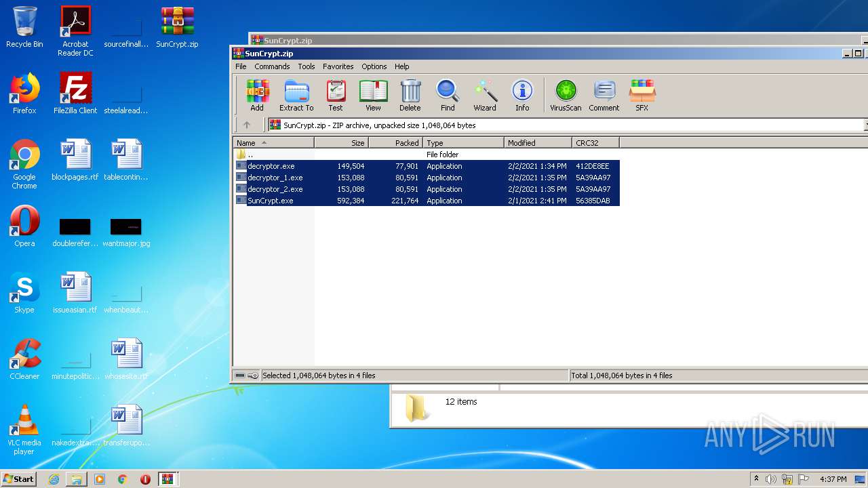Image resolution: width=868 pixels, height=488 pixels.
Task: Select blockpages.rtf desktop file
Action: pyautogui.click(x=75, y=160)
